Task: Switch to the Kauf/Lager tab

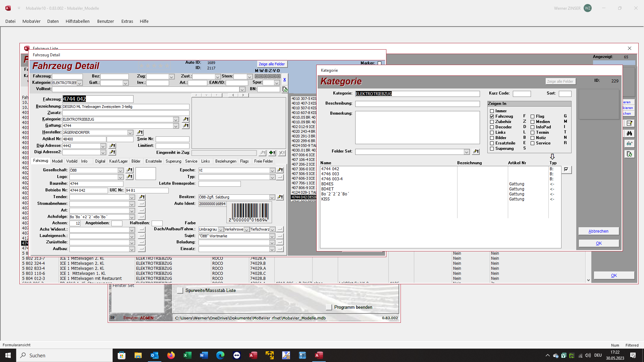Action: click(118, 161)
